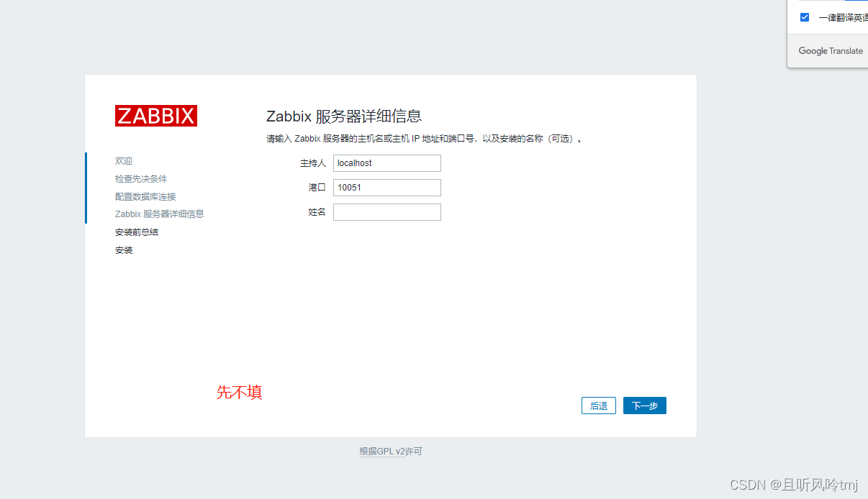The width and height of the screenshot is (868, 499).
Task: Open the 根据GPL v2许可 link
Action: tap(391, 452)
